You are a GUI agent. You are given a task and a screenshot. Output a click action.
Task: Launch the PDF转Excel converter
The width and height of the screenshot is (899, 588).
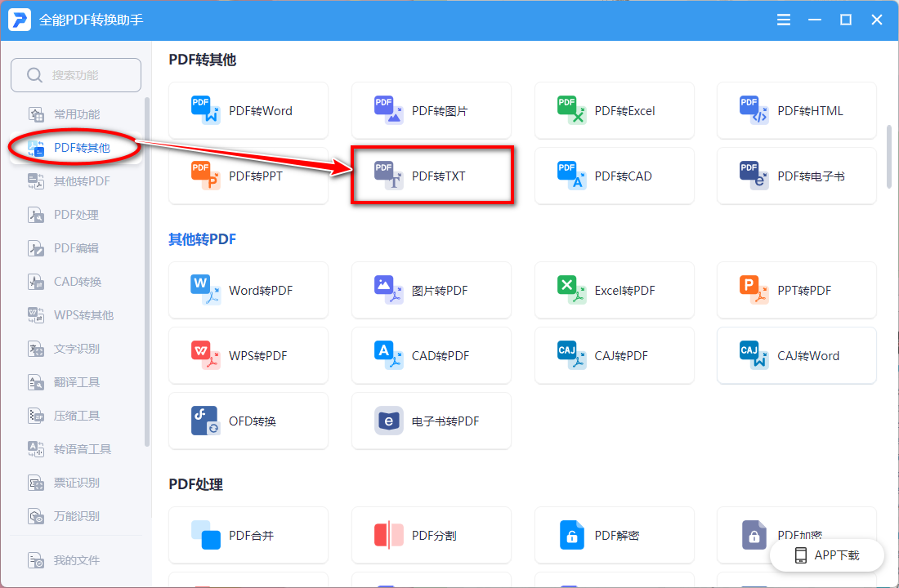coord(614,110)
